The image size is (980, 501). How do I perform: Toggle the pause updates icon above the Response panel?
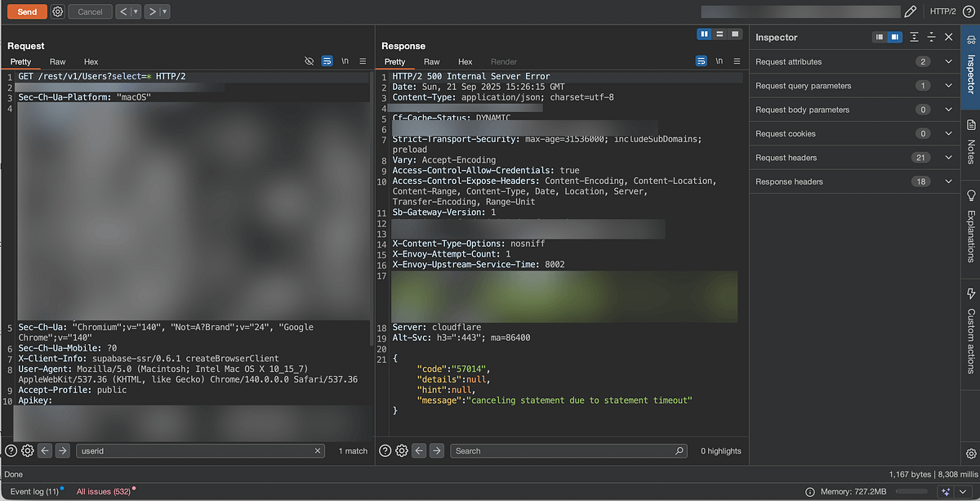click(x=704, y=34)
